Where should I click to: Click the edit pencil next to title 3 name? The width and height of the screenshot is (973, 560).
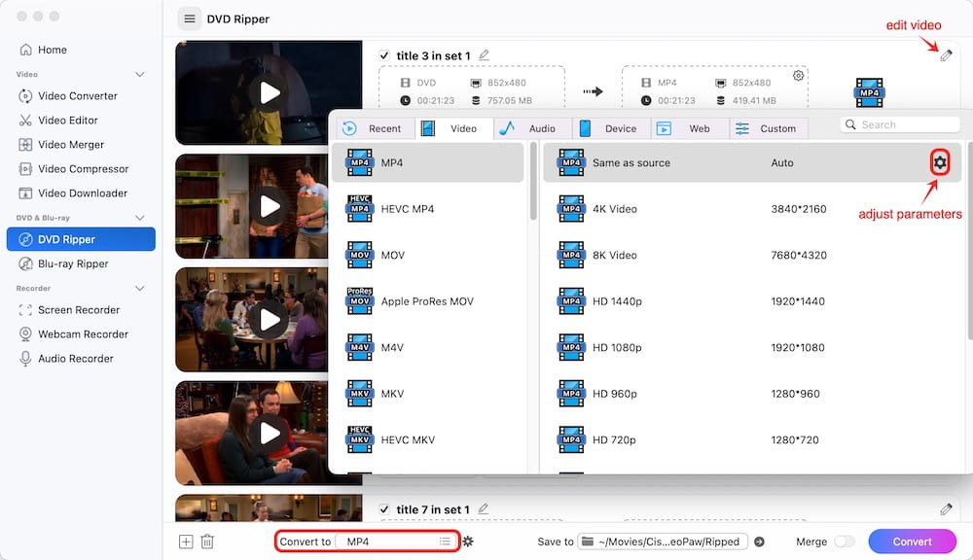[x=484, y=55]
